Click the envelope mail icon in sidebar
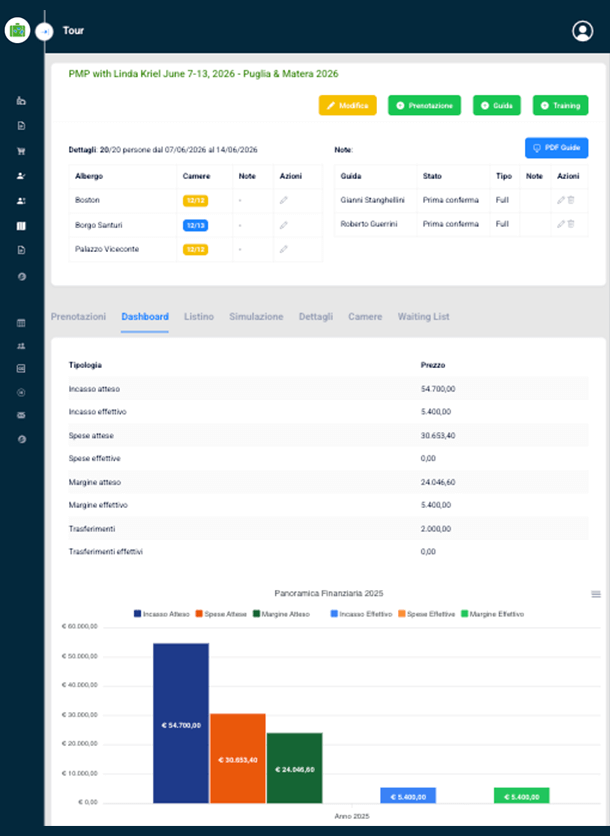 click(21, 415)
